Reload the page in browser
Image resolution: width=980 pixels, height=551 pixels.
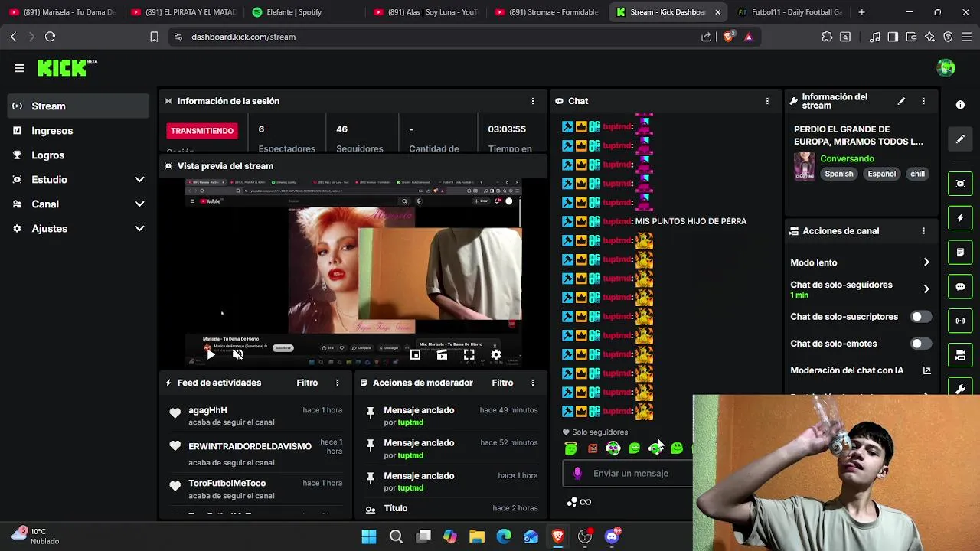pos(50,37)
